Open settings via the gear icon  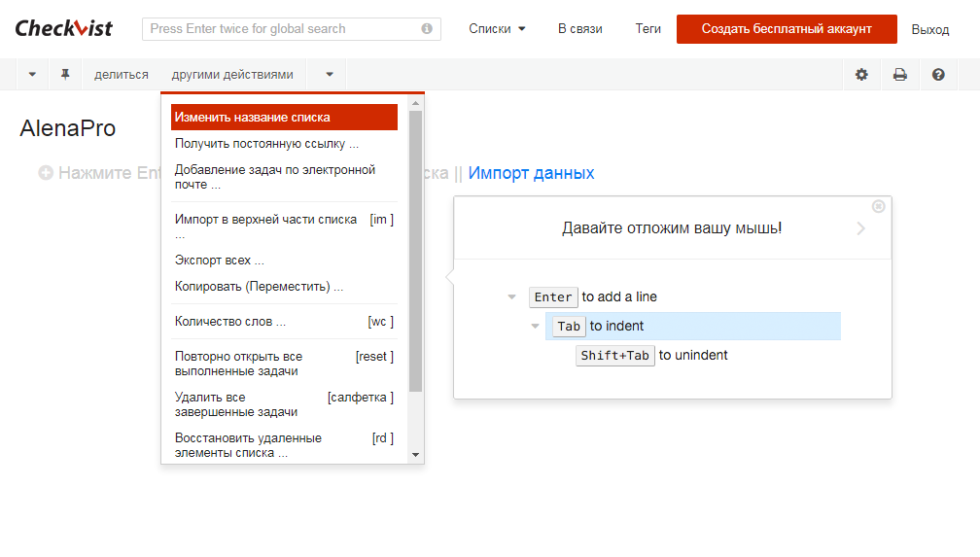[861, 74]
